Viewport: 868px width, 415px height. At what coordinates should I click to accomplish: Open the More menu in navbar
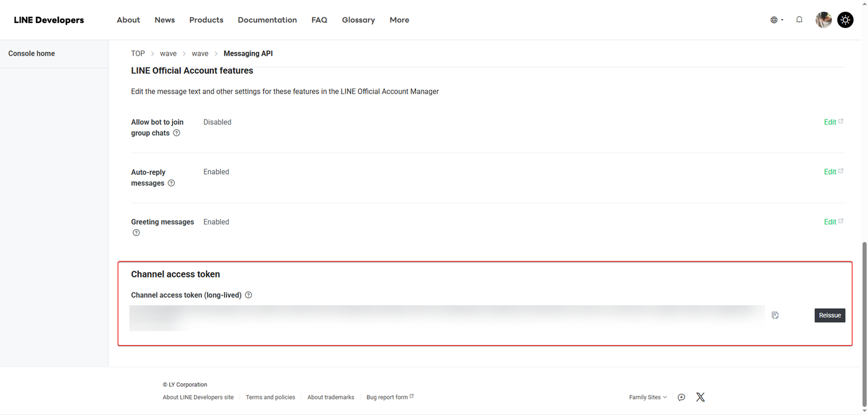coord(399,20)
